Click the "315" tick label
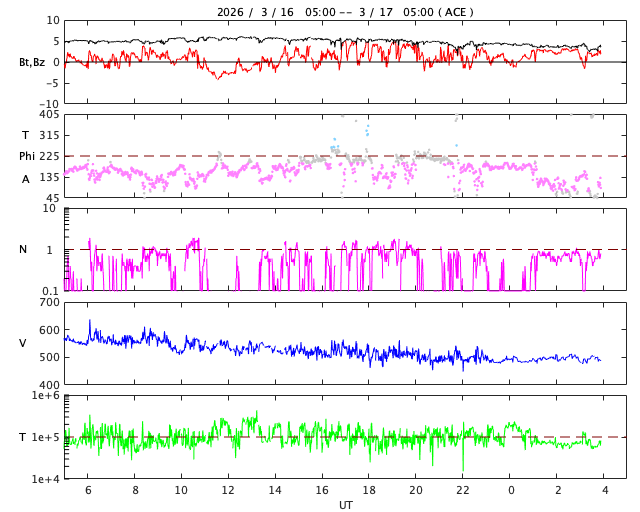The width and height of the screenshot is (640, 512). [x=48, y=136]
